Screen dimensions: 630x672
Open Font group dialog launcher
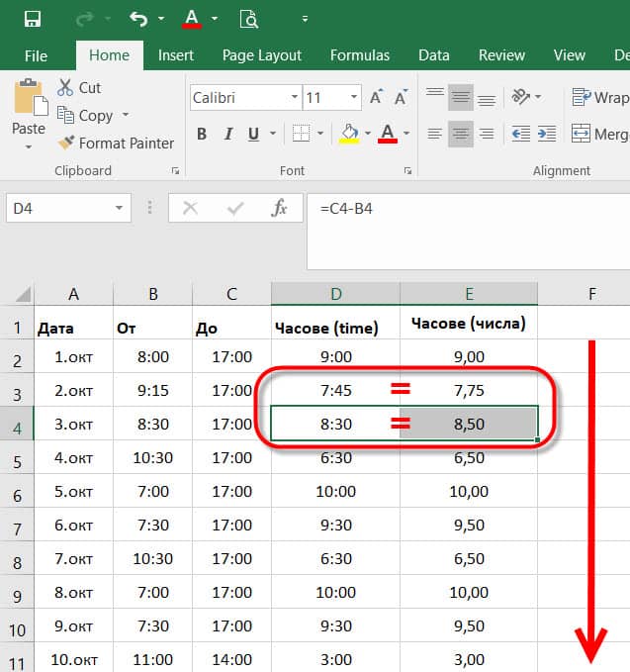click(407, 171)
